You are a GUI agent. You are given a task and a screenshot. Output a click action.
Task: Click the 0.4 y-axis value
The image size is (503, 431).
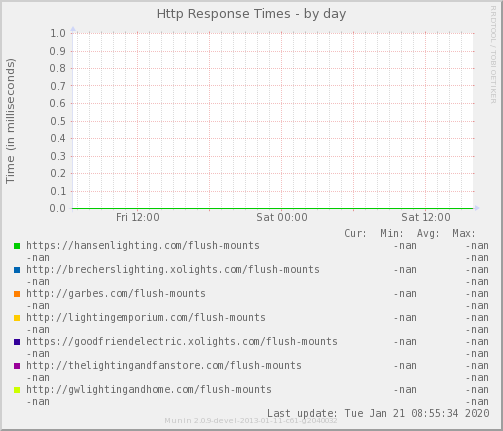(58, 138)
